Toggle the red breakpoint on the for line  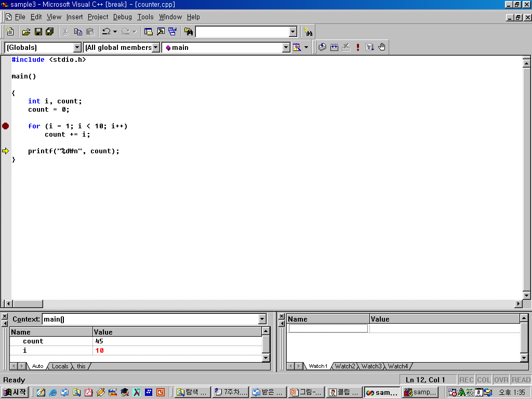coord(6,126)
